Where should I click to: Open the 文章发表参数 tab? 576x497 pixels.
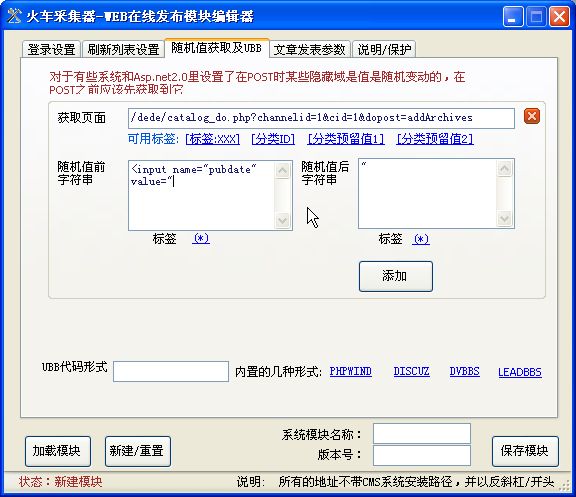point(309,49)
